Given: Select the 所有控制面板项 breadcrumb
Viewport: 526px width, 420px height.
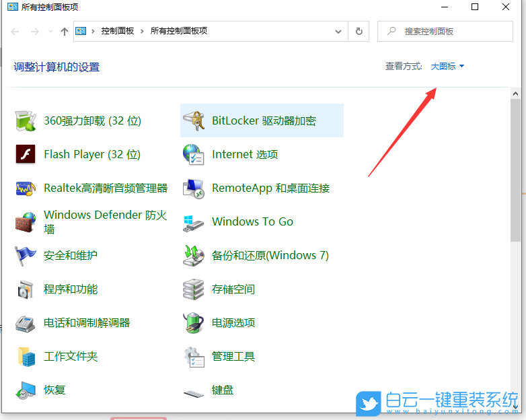Looking at the screenshot, I should 179,31.
